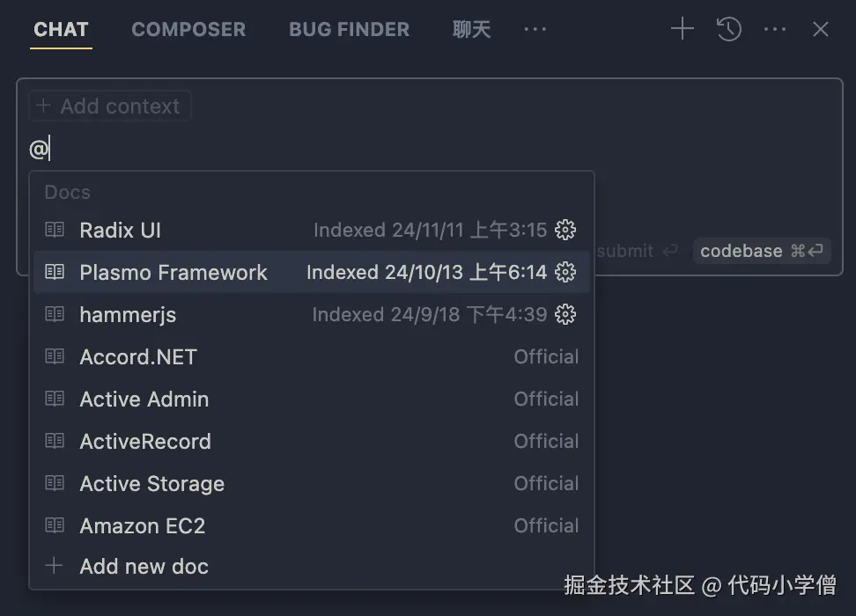This screenshot has height=616, width=856.
Task: Select the 聊天 tab
Action: point(471,29)
